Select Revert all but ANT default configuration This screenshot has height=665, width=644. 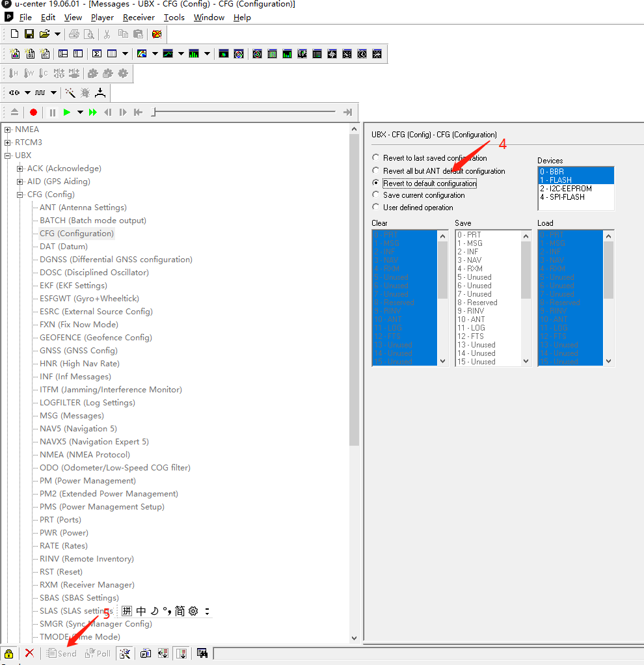(439, 171)
